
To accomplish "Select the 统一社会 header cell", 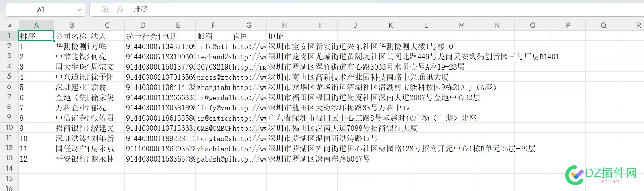I will (143, 36).
